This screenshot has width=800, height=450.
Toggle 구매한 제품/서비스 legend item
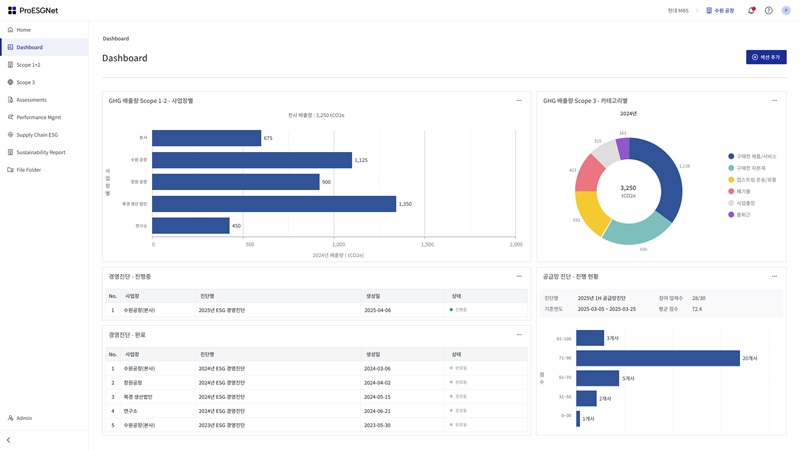(x=755, y=156)
